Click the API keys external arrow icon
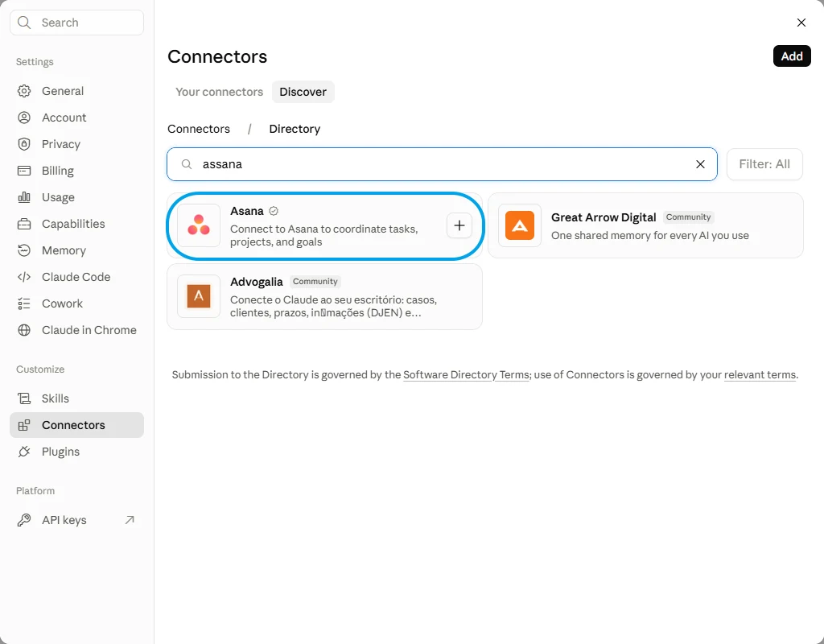Viewport: 824px width, 644px height. pyautogui.click(x=130, y=520)
